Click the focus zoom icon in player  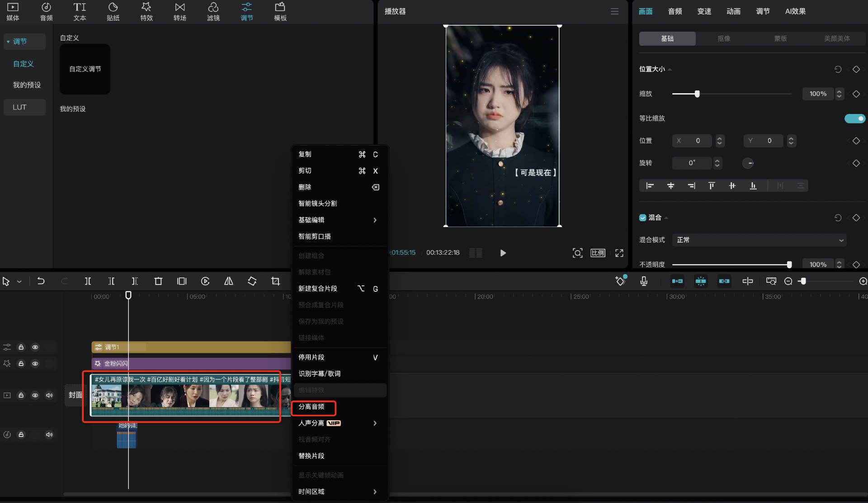pyautogui.click(x=577, y=253)
